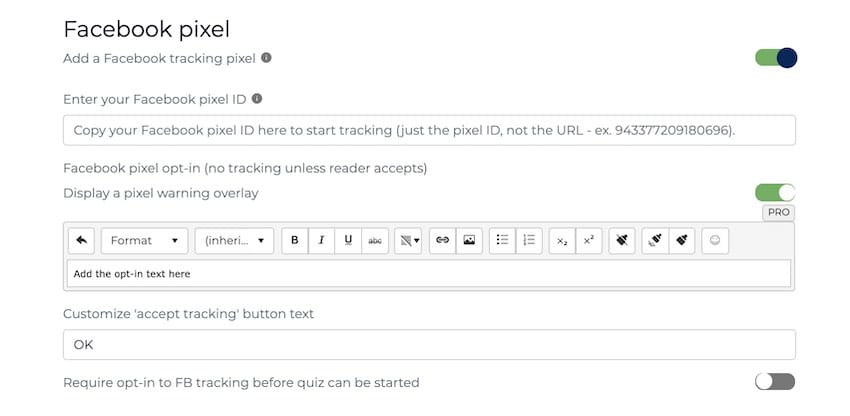The image size is (850, 416).
Task: Click the undo arrow in editor toolbar
Action: click(x=81, y=240)
